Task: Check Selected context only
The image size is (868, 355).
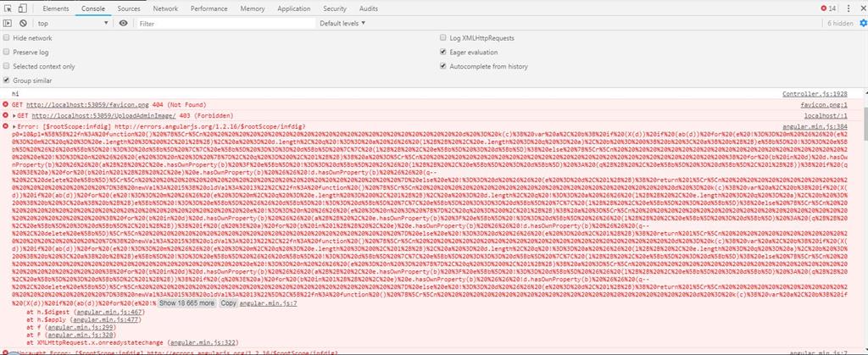Action: [x=6, y=66]
